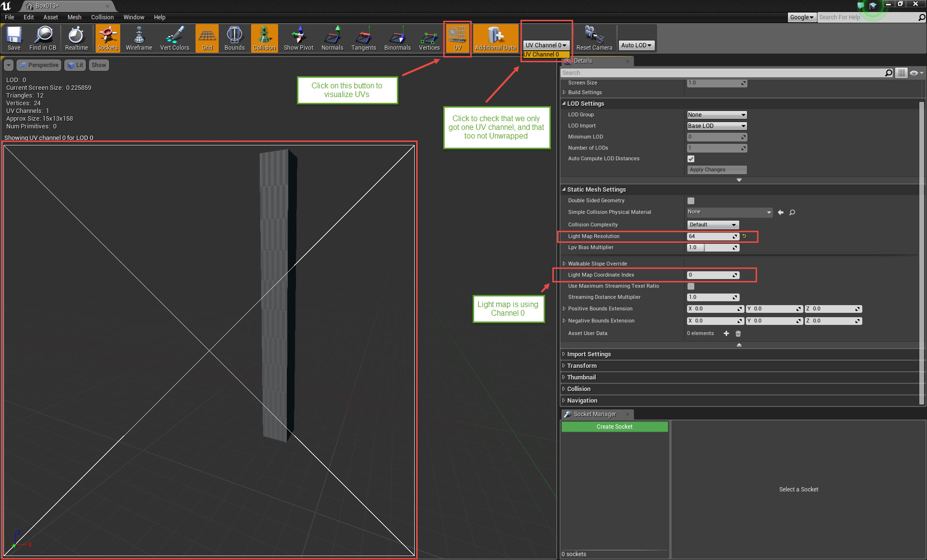This screenshot has width=927, height=560.
Task: Open the UV visualization toggle button
Action: click(457, 39)
